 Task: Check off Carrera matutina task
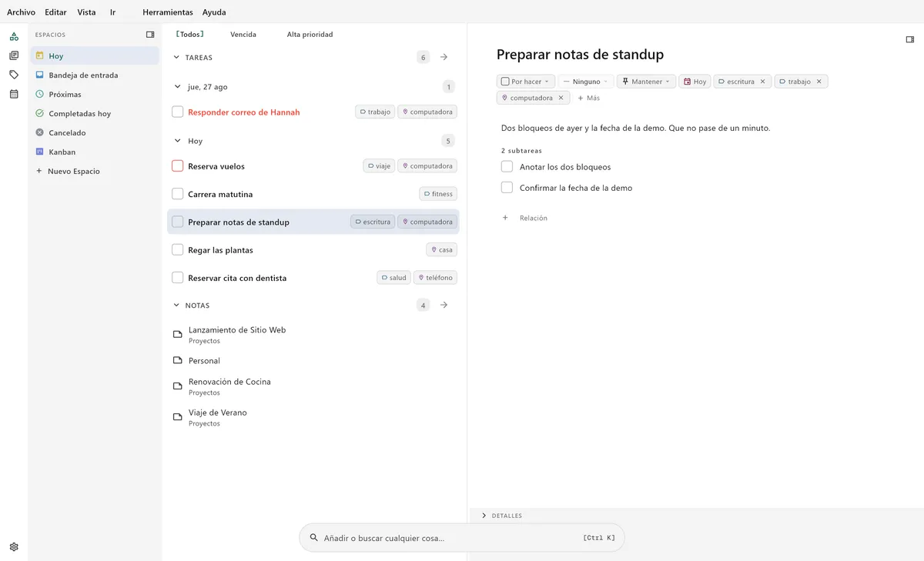[178, 194]
